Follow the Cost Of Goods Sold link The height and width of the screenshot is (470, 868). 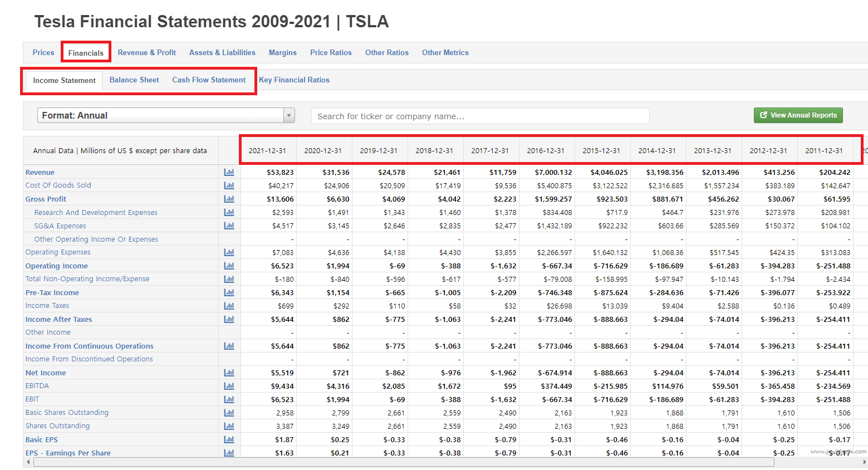click(x=58, y=185)
